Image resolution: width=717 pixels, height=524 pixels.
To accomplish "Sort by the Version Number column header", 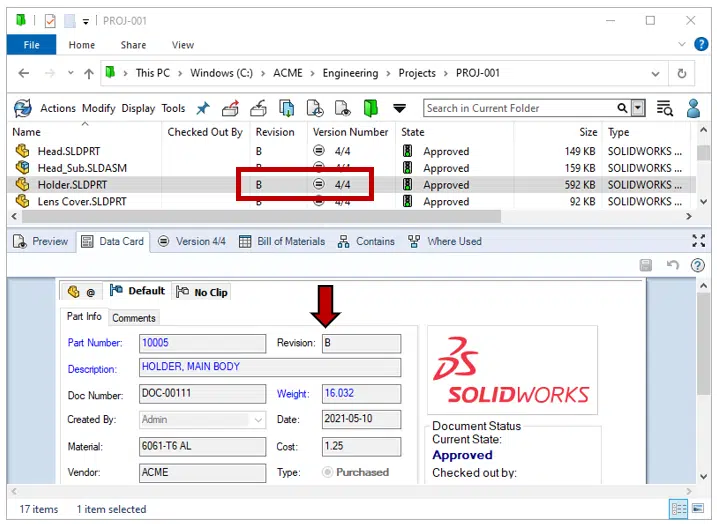I will (350, 132).
